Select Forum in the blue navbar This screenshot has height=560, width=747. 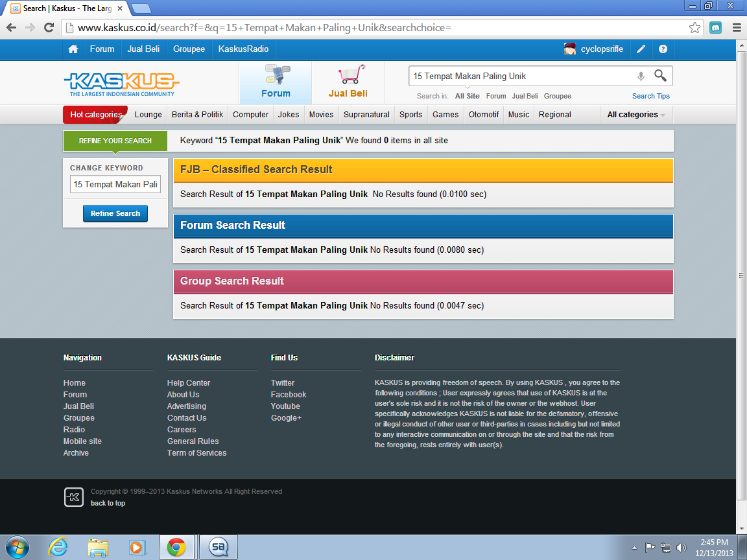click(x=102, y=49)
